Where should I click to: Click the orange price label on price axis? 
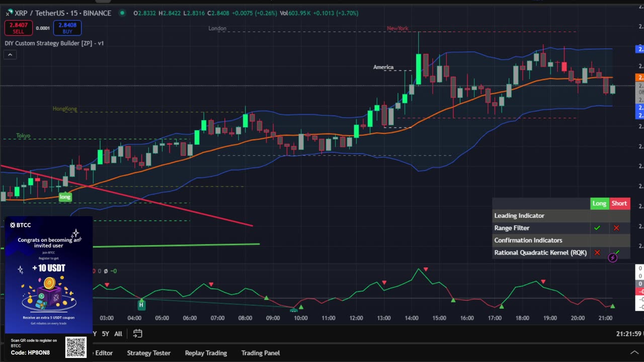click(x=640, y=77)
